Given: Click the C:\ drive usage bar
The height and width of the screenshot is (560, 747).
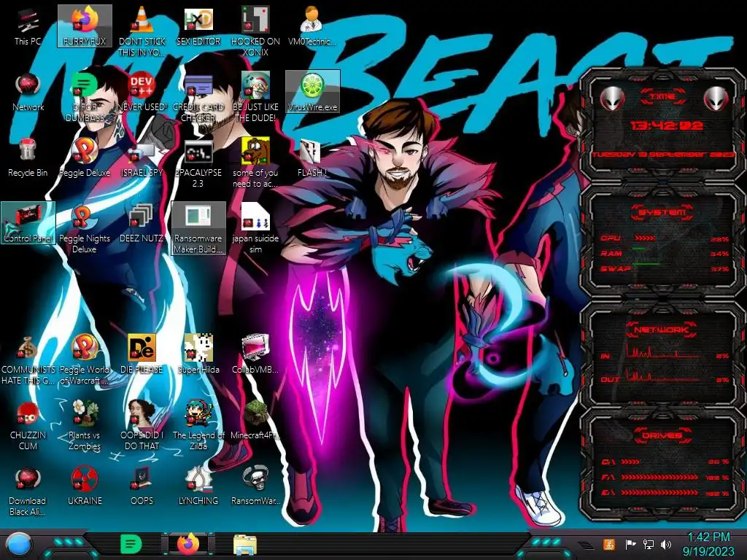Looking at the screenshot, I should (630, 462).
